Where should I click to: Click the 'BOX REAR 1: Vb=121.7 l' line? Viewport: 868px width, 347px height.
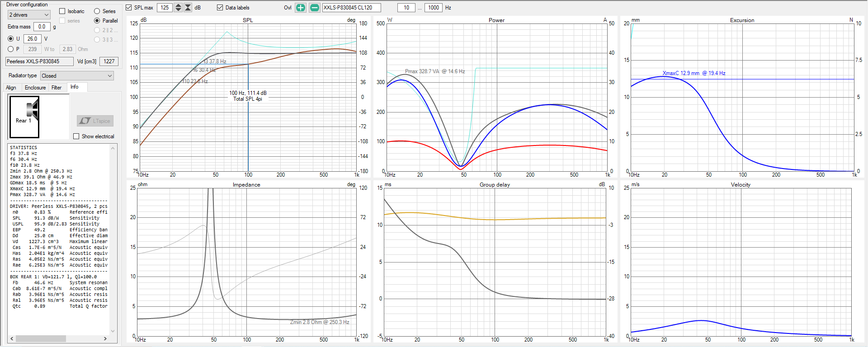53,277
